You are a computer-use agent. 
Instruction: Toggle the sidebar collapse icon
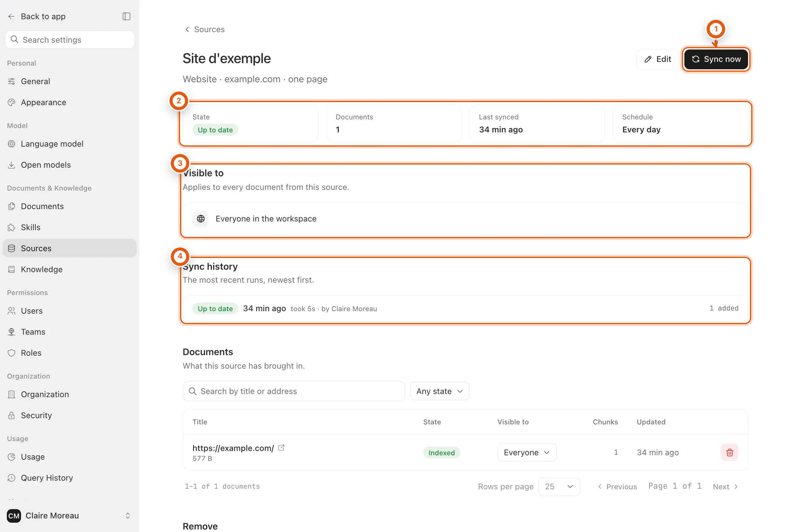click(x=126, y=16)
